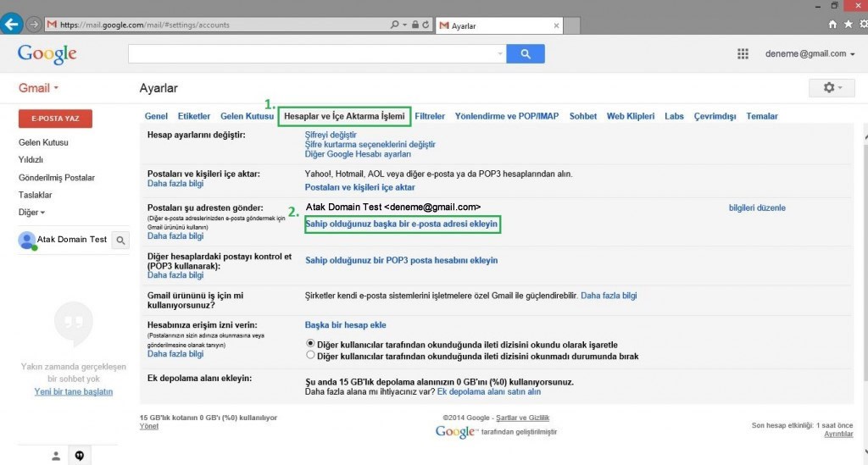The width and height of the screenshot is (868, 465).
Task: Click the browser forward arrow
Action: click(x=34, y=25)
